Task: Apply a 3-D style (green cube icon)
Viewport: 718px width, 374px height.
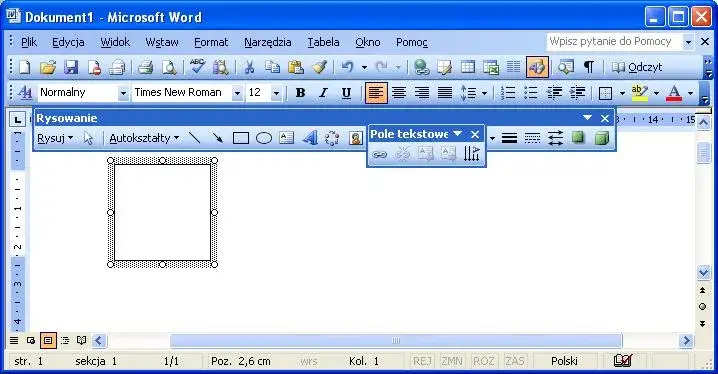Action: (x=602, y=138)
